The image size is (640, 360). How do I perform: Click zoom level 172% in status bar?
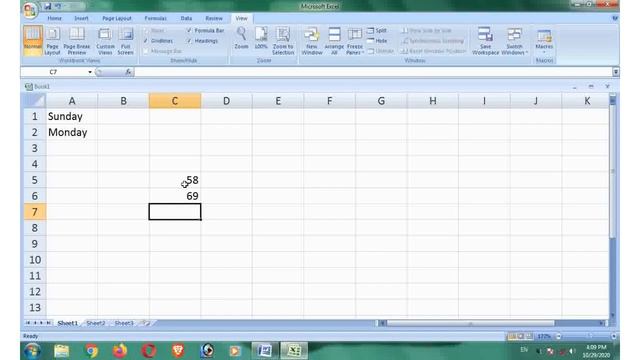(544, 336)
